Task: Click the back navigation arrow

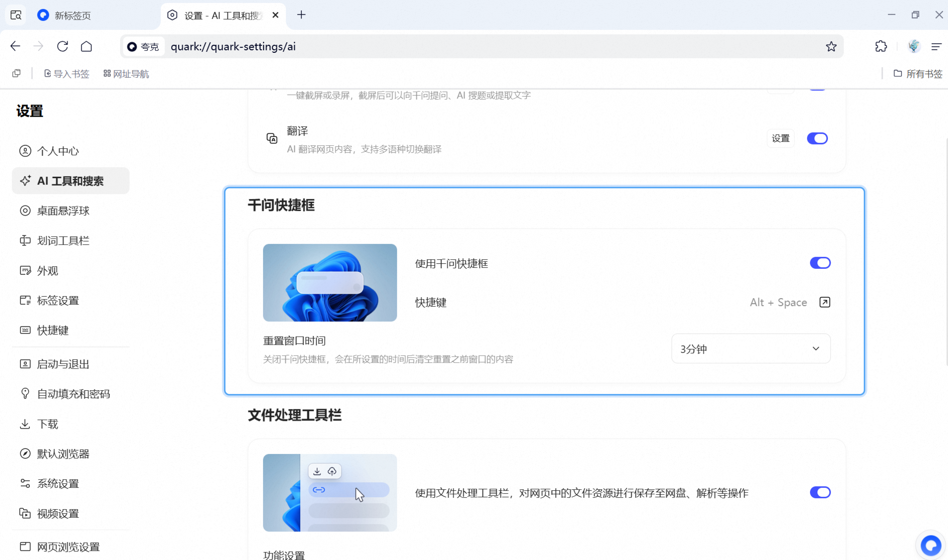Action: (x=15, y=46)
